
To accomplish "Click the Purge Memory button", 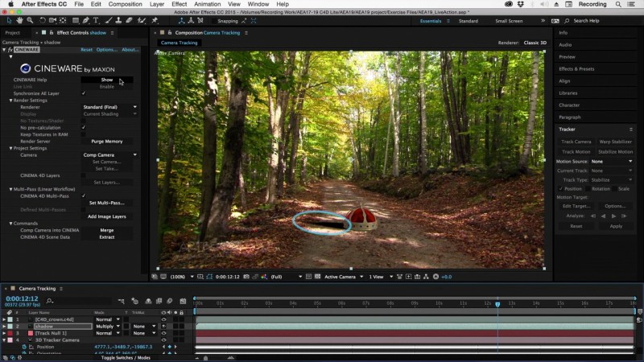I will click(107, 142).
